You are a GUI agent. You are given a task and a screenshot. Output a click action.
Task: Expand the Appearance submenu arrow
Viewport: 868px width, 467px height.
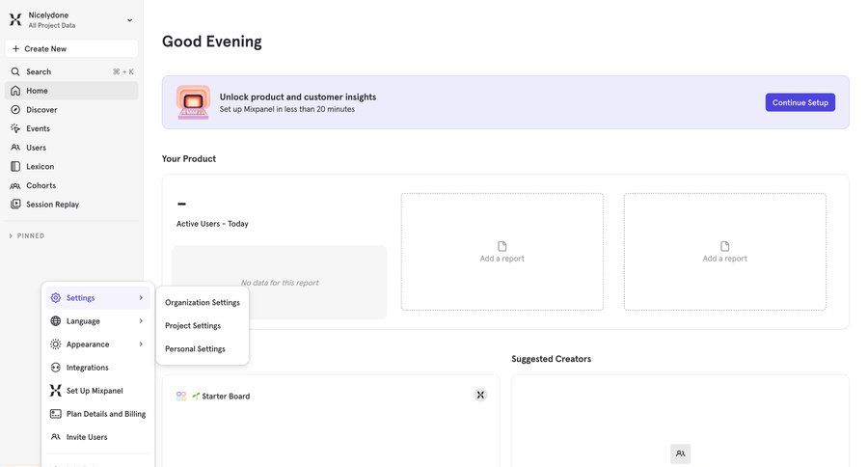pos(141,344)
